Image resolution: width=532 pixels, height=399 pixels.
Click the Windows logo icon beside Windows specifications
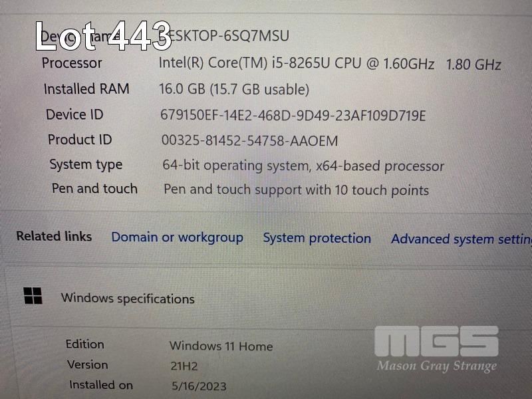coord(33,295)
